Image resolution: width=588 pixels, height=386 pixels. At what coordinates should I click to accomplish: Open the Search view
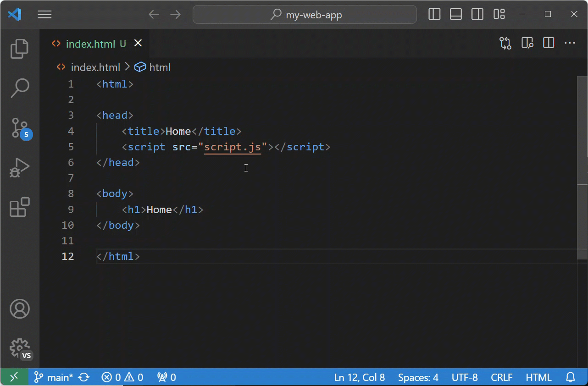[19, 88]
